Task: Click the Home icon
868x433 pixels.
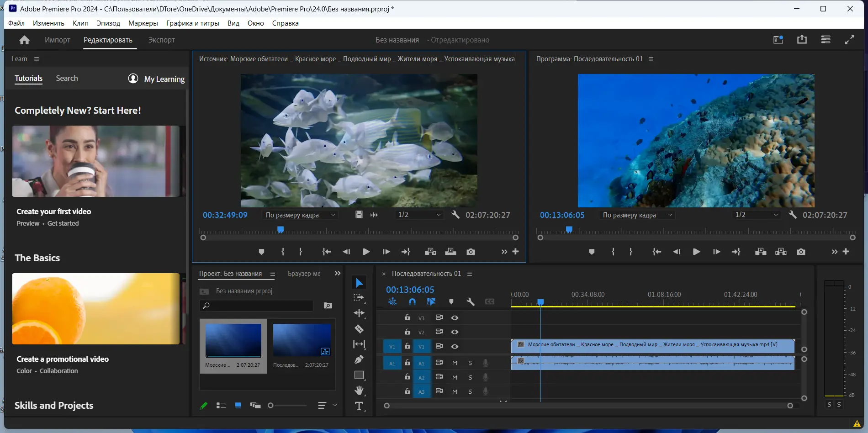Action: [x=25, y=40]
